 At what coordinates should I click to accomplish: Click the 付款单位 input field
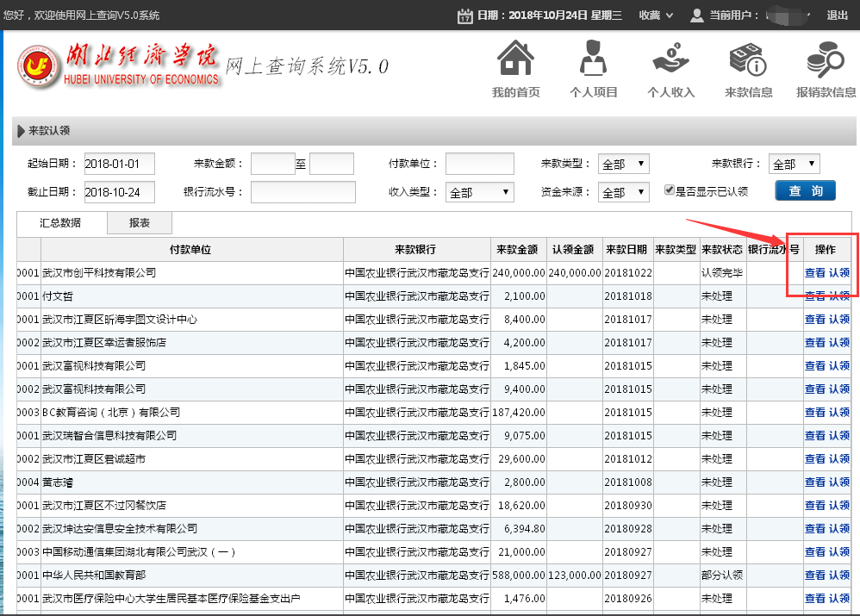[x=479, y=164]
